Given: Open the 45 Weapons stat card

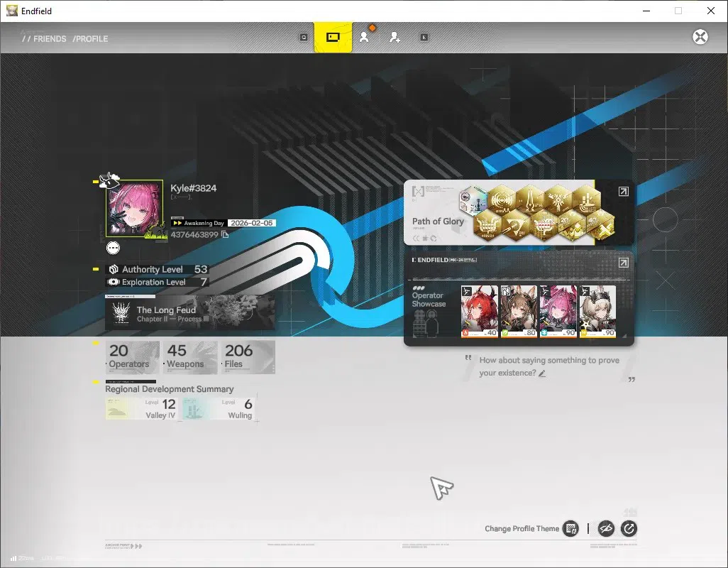Looking at the screenshot, I should 190,357.
